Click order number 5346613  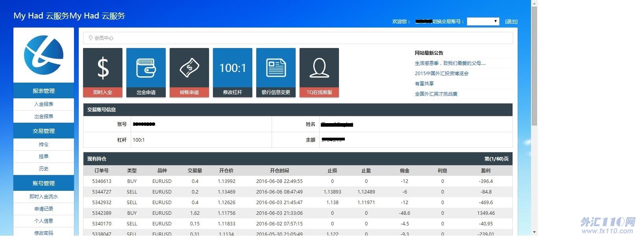(x=102, y=181)
